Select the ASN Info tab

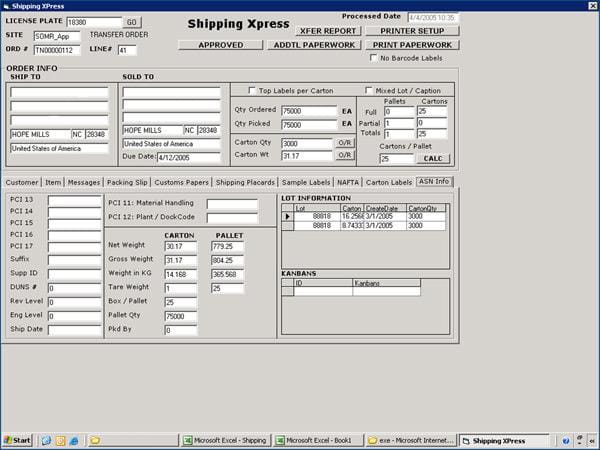[x=434, y=181]
